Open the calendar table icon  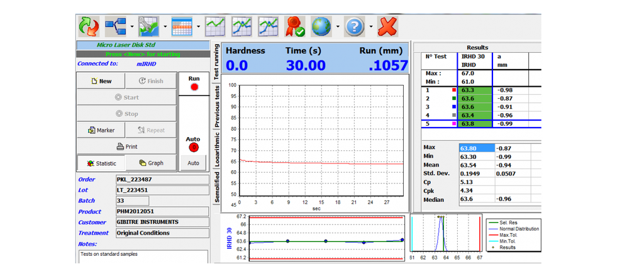[x=182, y=26]
